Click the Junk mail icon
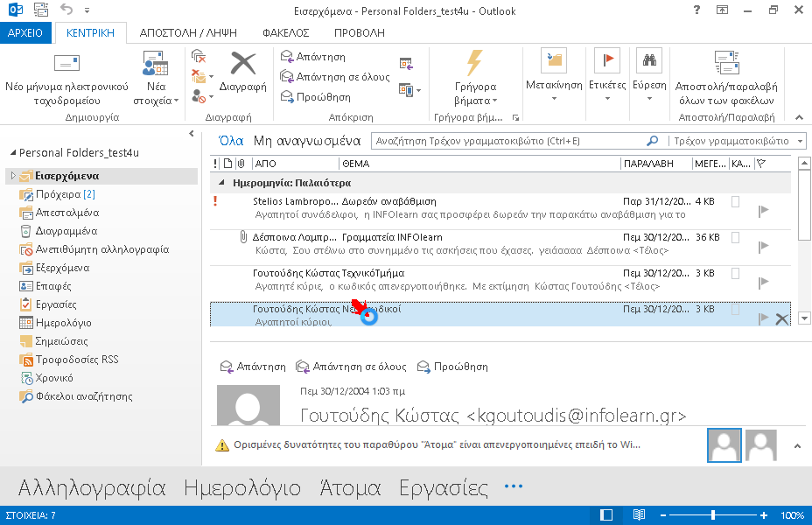This screenshot has width=812, height=525. pos(199,95)
